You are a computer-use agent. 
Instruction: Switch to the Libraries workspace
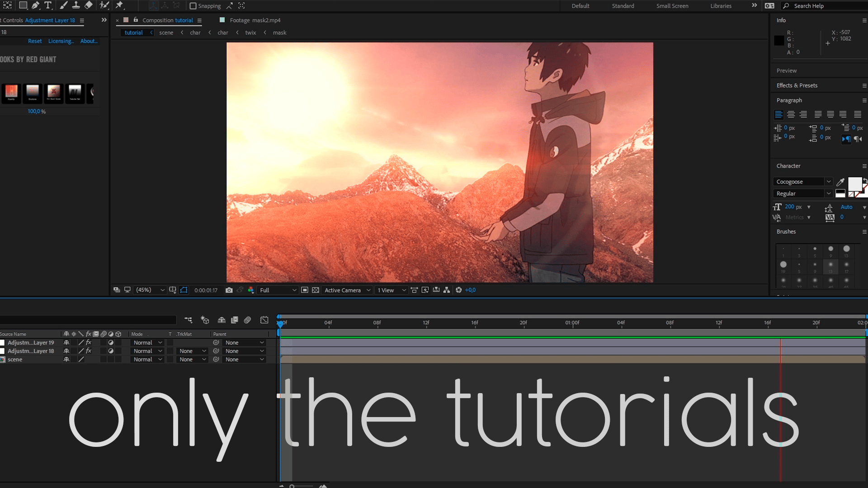pyautogui.click(x=721, y=6)
